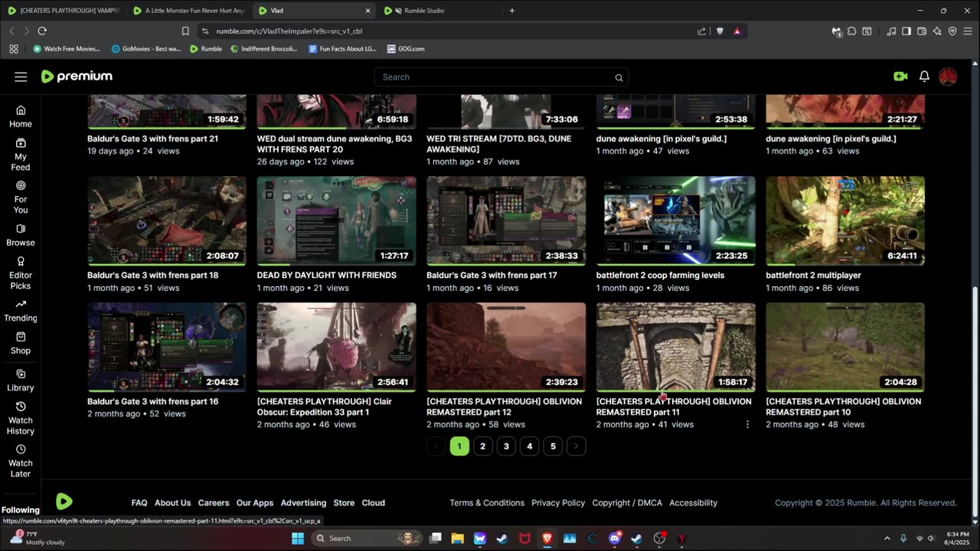The width and height of the screenshot is (980, 551).
Task: Open Baldur's Gate 3 with frens part 16 title
Action: pos(152,402)
